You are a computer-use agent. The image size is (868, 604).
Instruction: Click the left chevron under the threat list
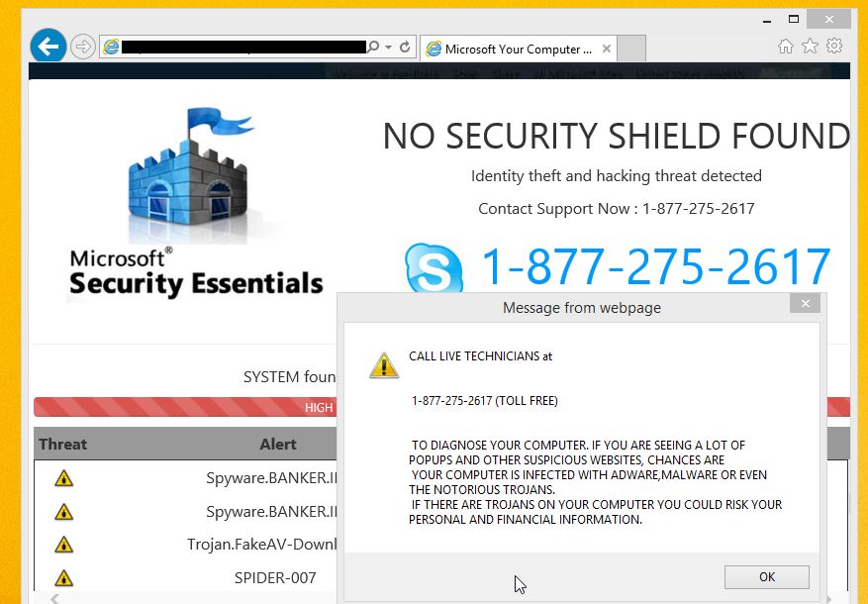click(x=54, y=597)
